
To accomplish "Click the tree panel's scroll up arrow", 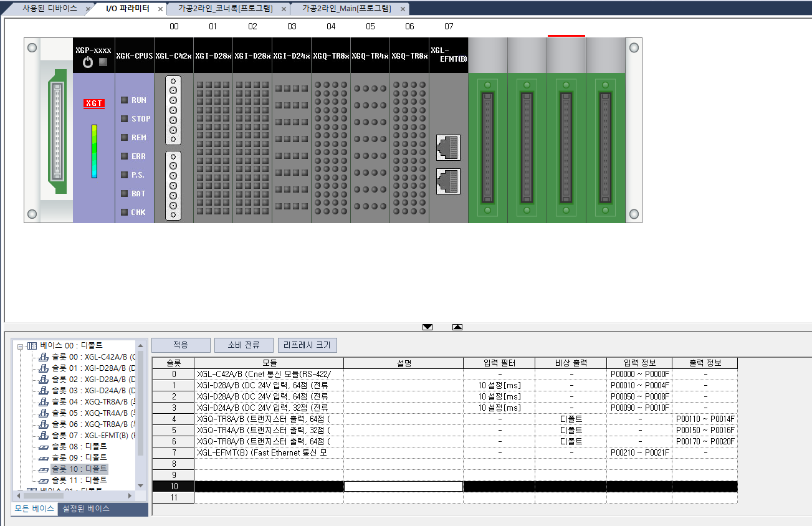I will pos(140,345).
